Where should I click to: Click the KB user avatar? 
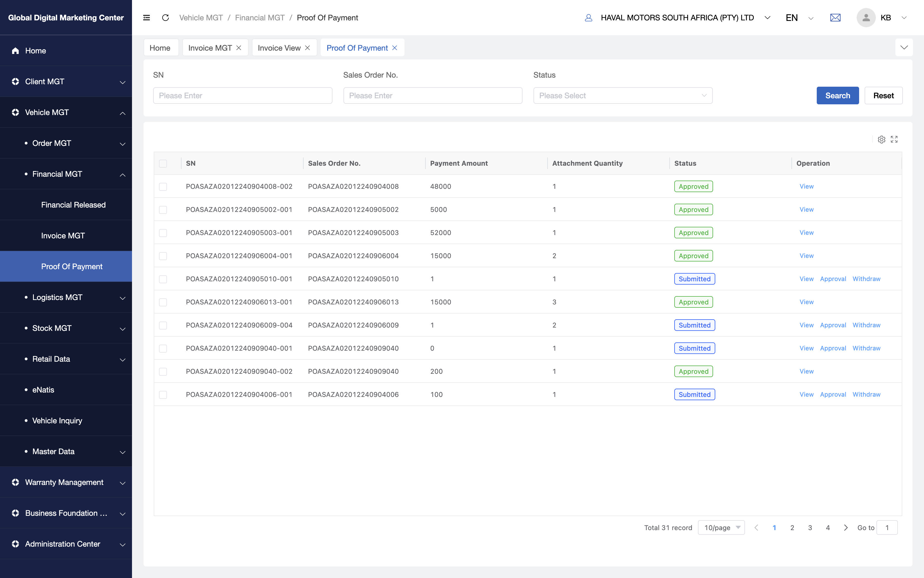coord(866,18)
